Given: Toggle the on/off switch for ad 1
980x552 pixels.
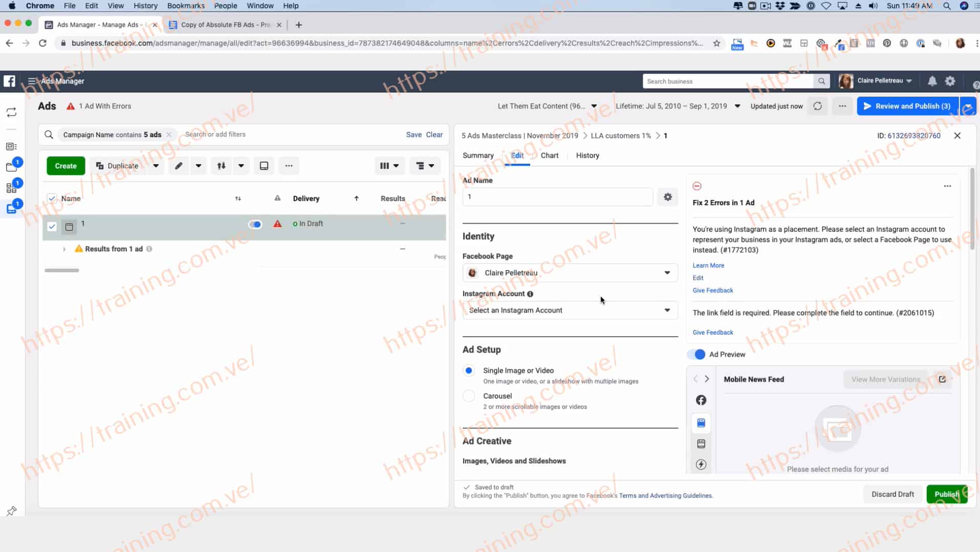Looking at the screenshot, I should pyautogui.click(x=255, y=224).
